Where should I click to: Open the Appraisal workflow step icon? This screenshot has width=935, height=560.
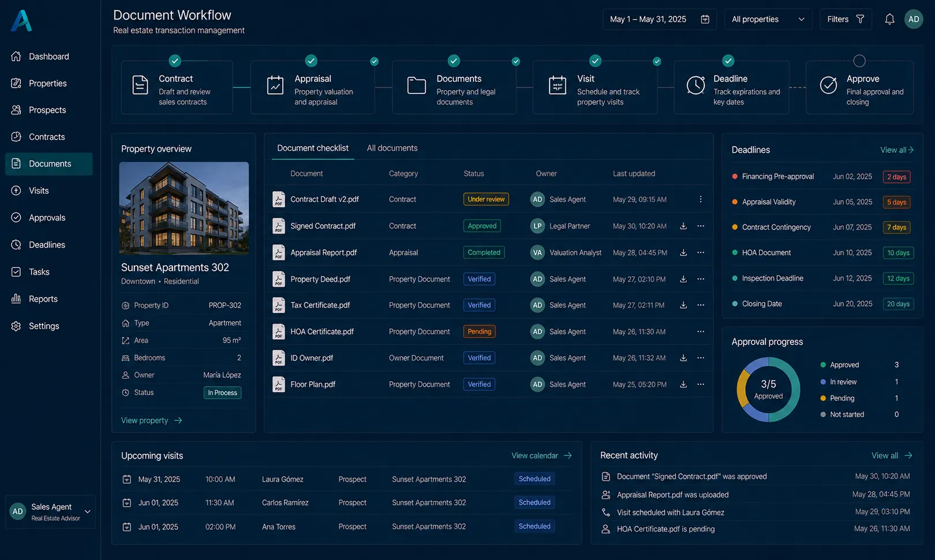[x=275, y=85]
